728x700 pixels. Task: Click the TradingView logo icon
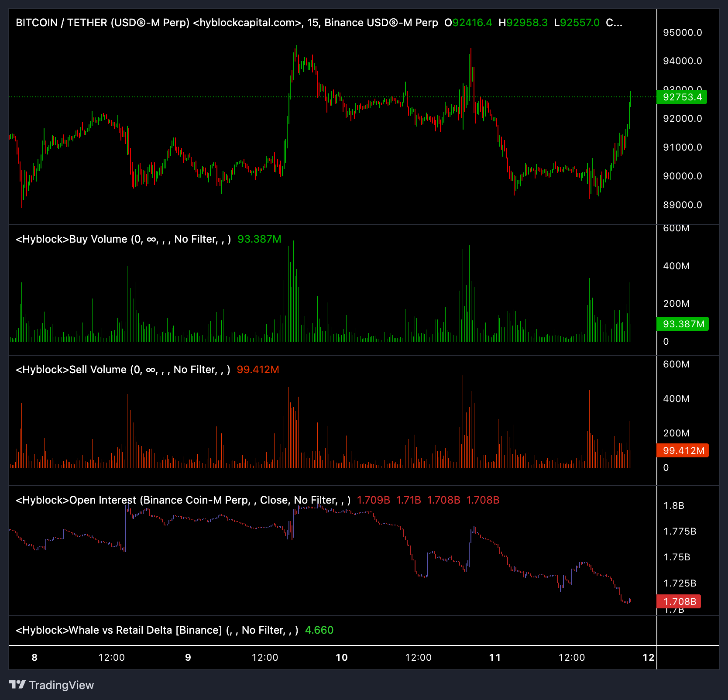tap(17, 684)
